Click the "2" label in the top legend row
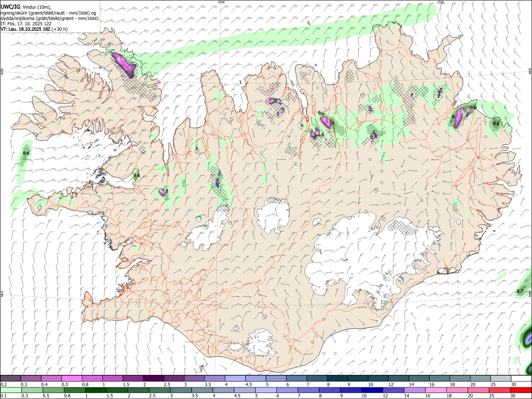 pyautogui.click(x=145, y=384)
